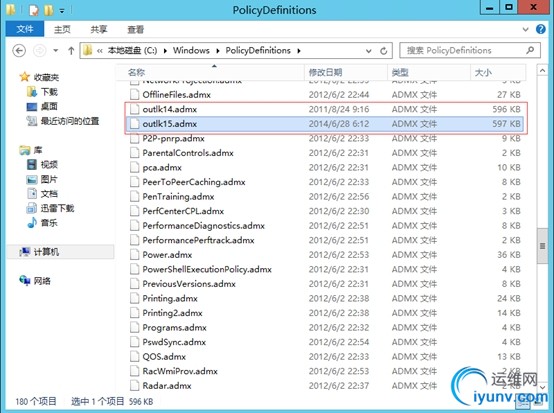Sort by 修改日期 column header

[x=346, y=72]
